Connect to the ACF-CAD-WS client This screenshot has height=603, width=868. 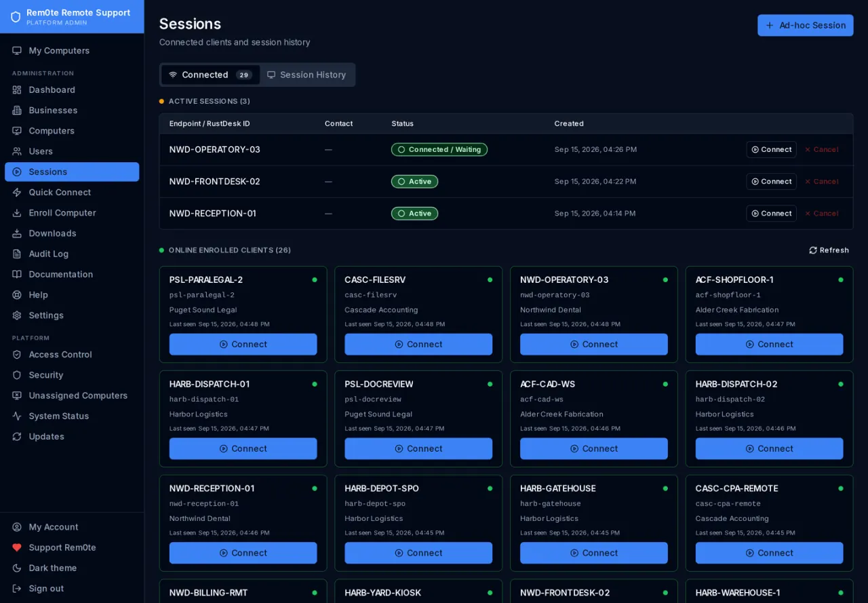click(x=594, y=448)
